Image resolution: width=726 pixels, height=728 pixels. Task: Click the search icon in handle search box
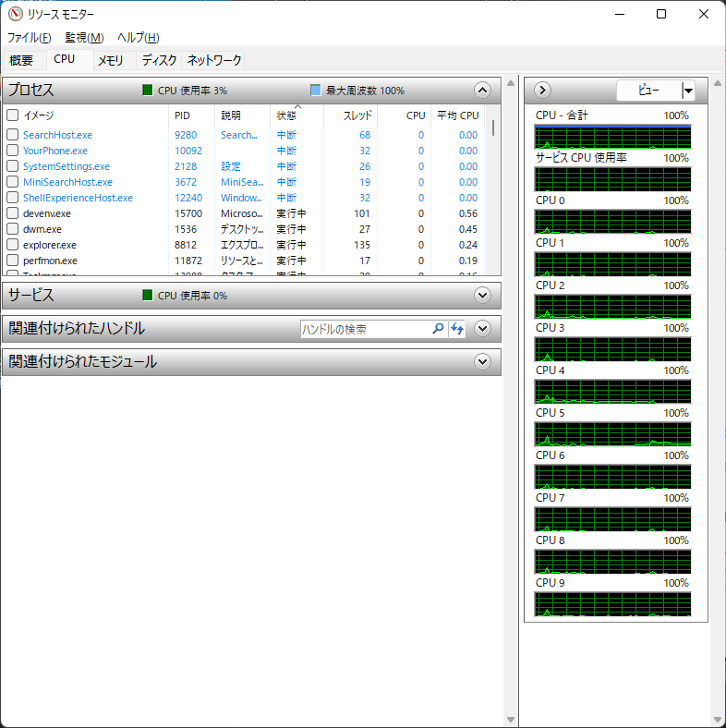click(438, 329)
